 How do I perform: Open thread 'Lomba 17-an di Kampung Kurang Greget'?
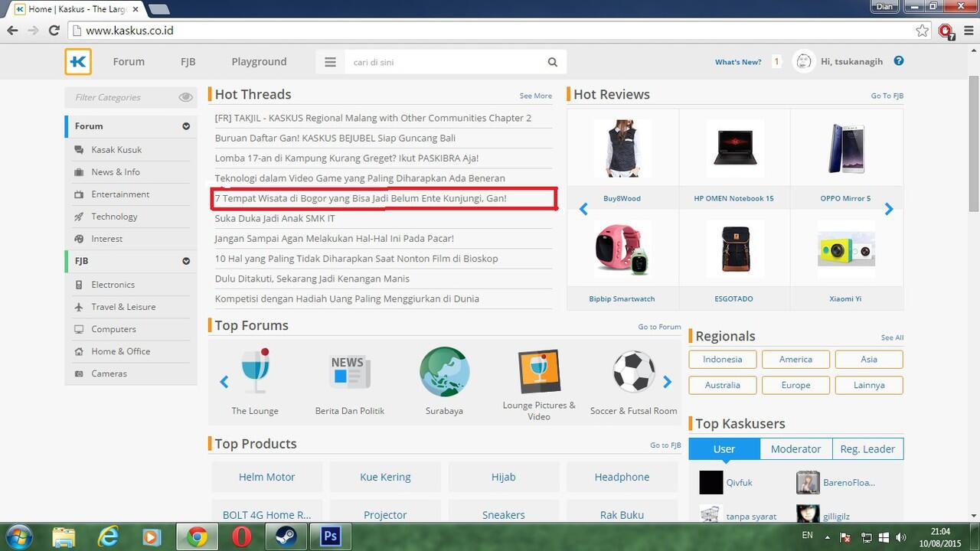tap(347, 158)
